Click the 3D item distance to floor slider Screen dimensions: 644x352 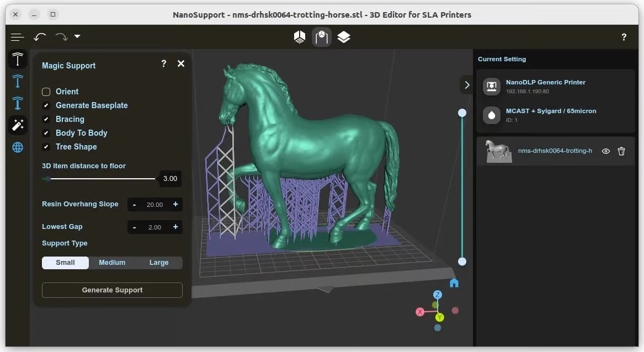(99, 179)
